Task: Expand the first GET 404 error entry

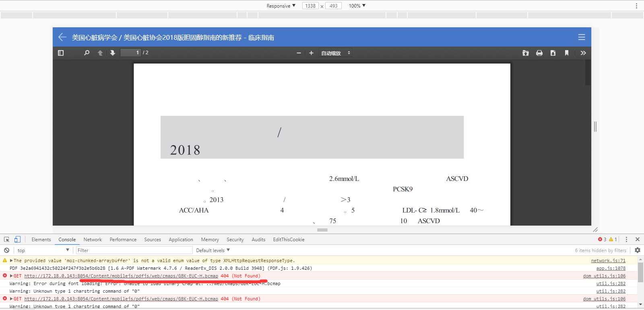Action: (11, 276)
